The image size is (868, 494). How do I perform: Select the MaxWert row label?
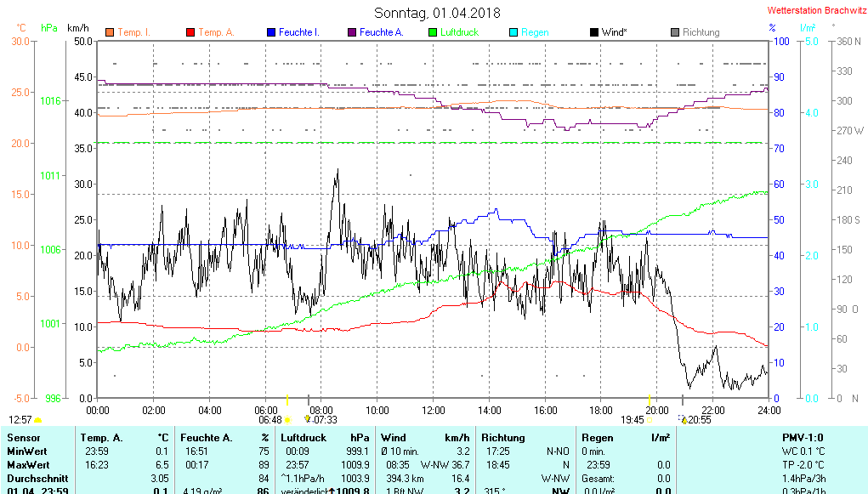coord(29,465)
